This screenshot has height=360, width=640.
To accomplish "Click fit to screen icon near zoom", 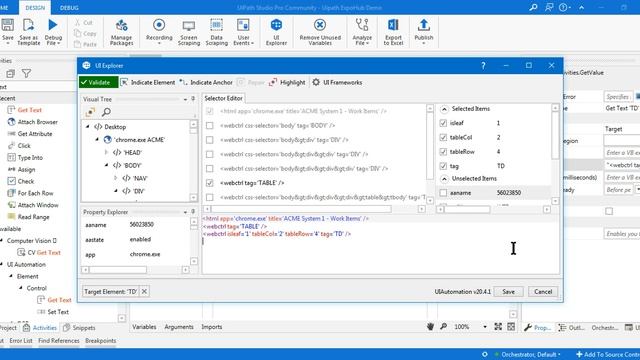I will pyautogui.click(x=498, y=327).
